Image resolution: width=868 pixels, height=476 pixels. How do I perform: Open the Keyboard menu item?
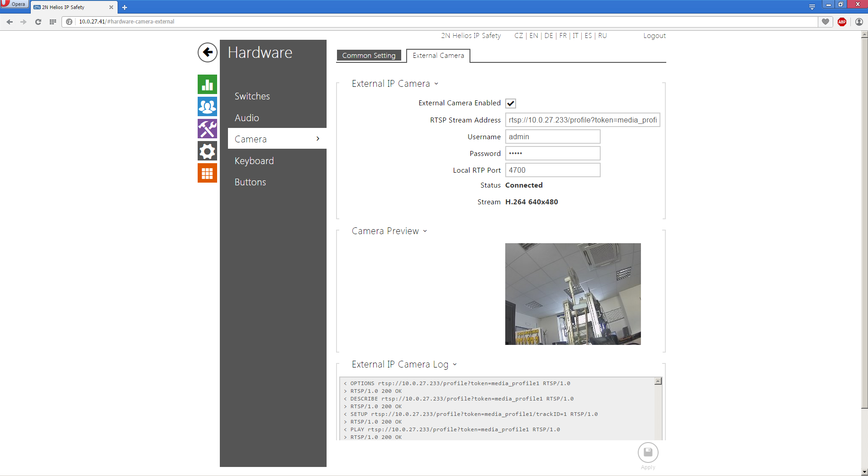[x=254, y=161]
